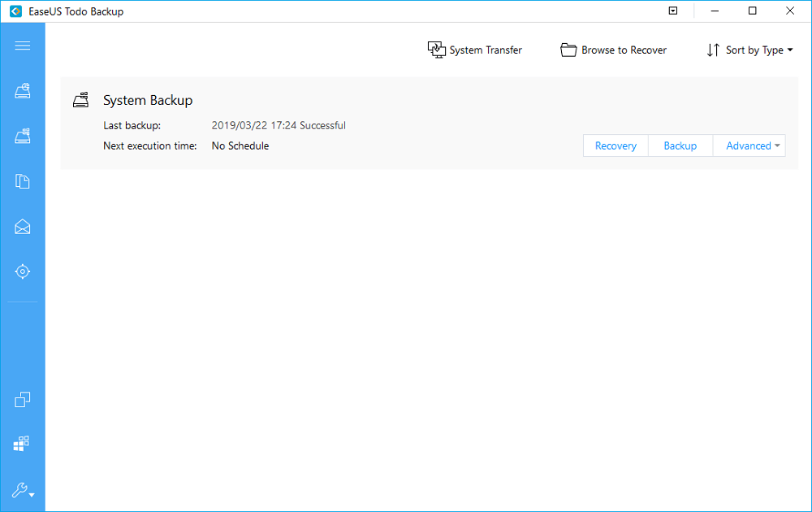Click the Recovery button
812x512 pixels.
click(615, 145)
